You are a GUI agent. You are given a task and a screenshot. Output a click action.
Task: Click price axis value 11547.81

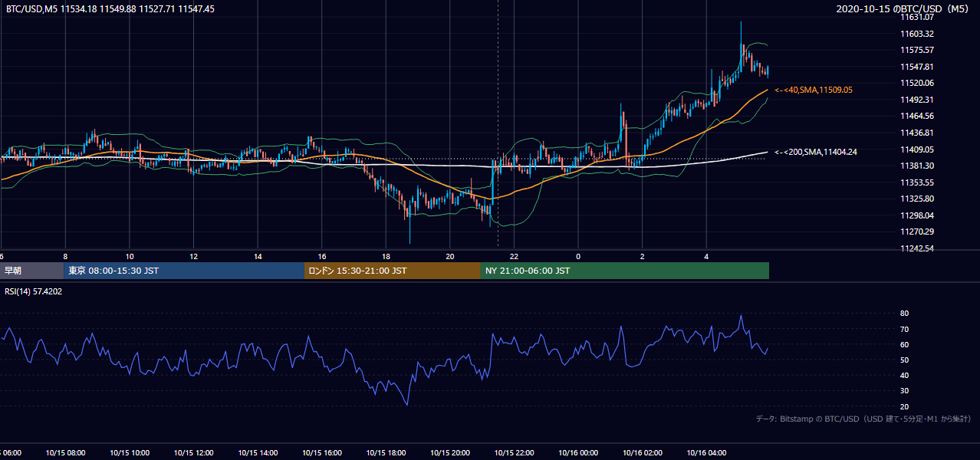point(917,67)
